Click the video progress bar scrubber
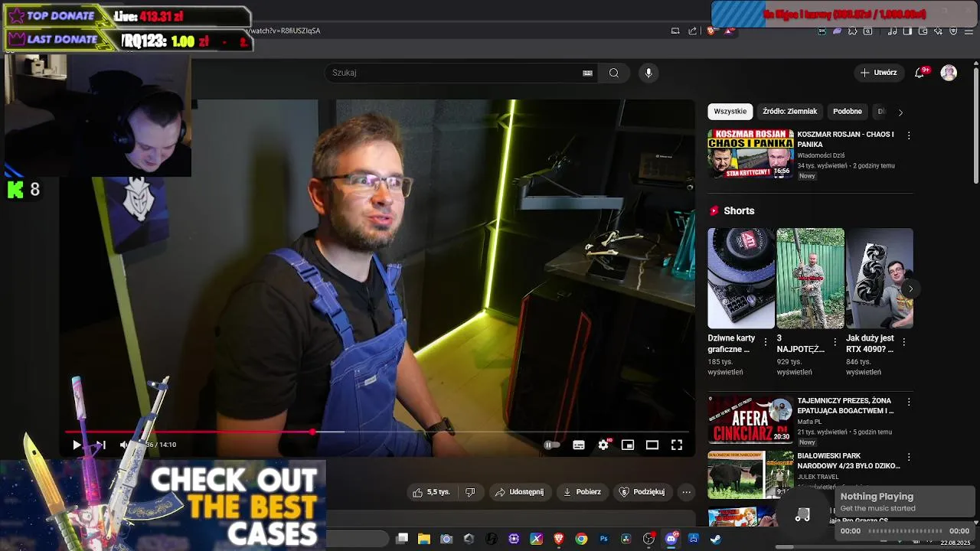Viewport: 980px width, 551px height. (312, 432)
